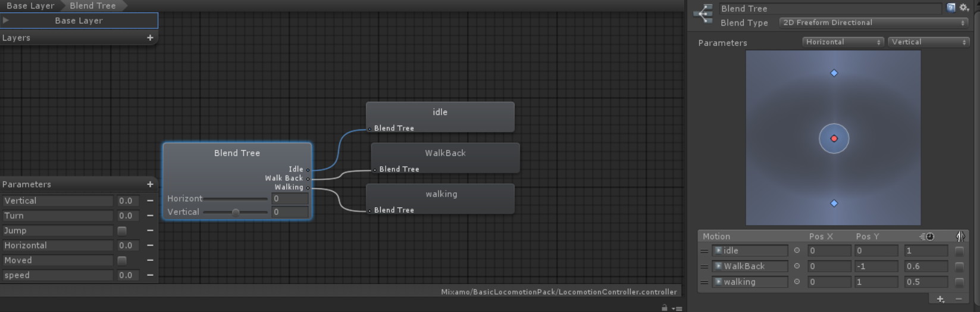Image resolution: width=980 pixels, height=312 pixels.
Task: Select Blend Tree breadcrumb item
Action: point(93,5)
